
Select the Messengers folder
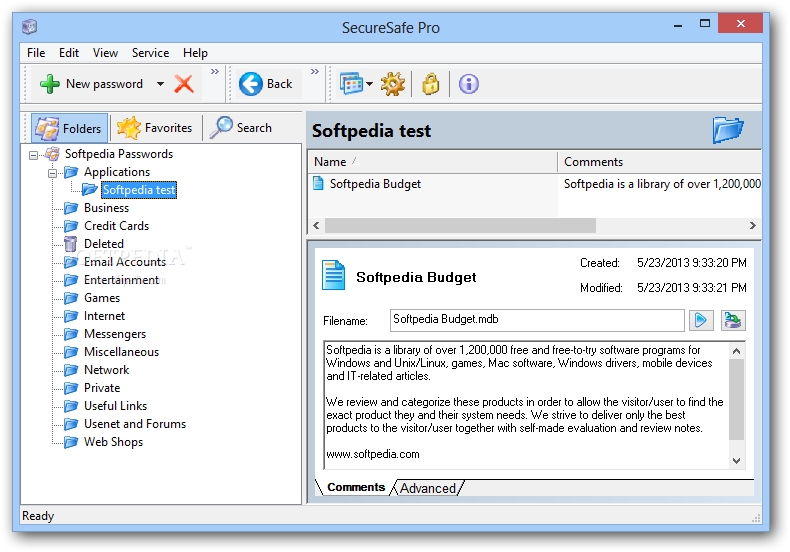(115, 334)
